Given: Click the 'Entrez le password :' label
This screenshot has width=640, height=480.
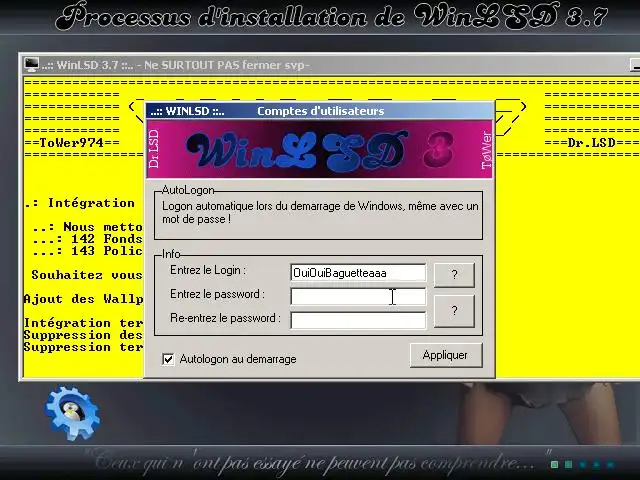Looking at the screenshot, I should [x=217, y=294].
